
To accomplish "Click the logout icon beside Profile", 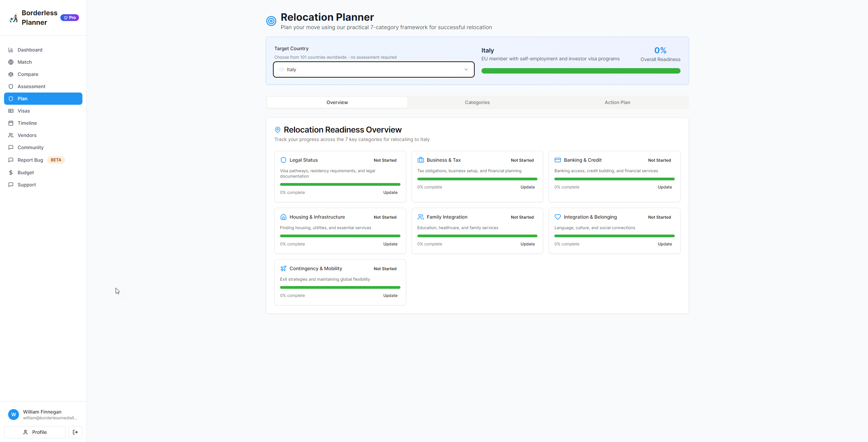I will tap(75, 432).
